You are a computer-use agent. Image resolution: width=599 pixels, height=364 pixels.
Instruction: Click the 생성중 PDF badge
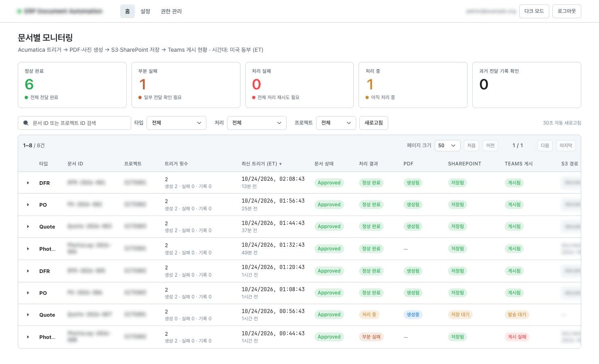click(x=413, y=315)
